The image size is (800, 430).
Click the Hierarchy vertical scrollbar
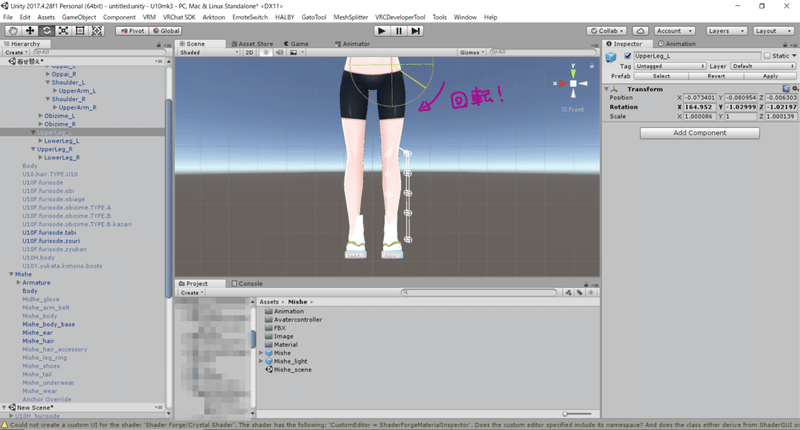click(168, 199)
